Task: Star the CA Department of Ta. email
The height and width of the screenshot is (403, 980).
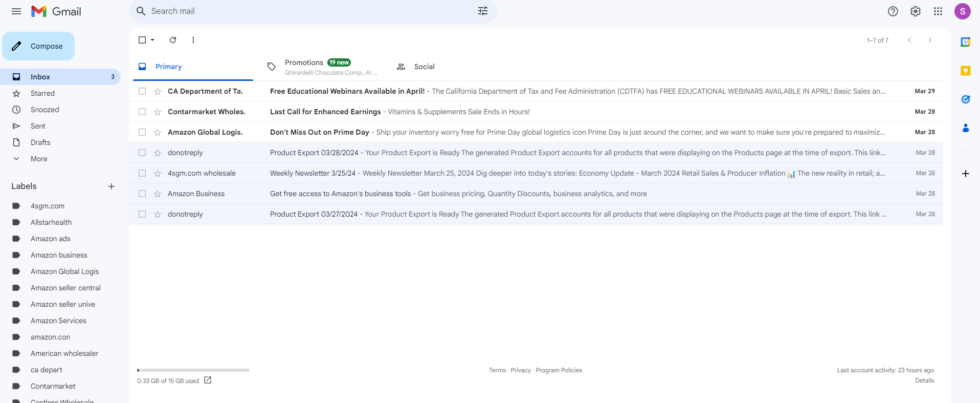Action: tap(158, 91)
